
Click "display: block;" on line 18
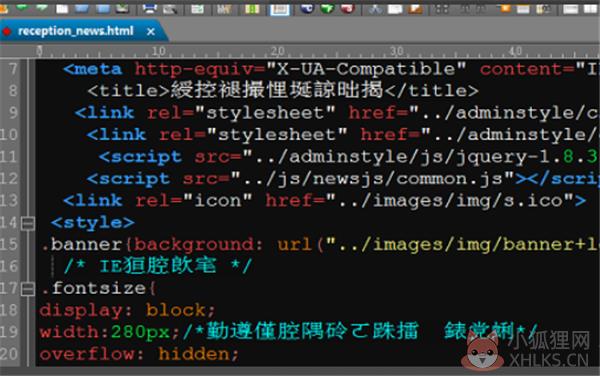[127, 310]
